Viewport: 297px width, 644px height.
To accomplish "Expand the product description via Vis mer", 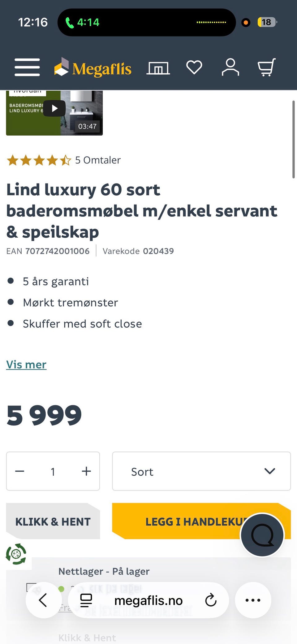I will [x=26, y=365].
